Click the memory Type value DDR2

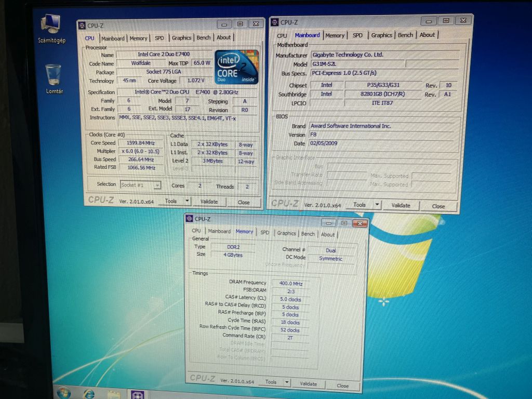[233, 247]
